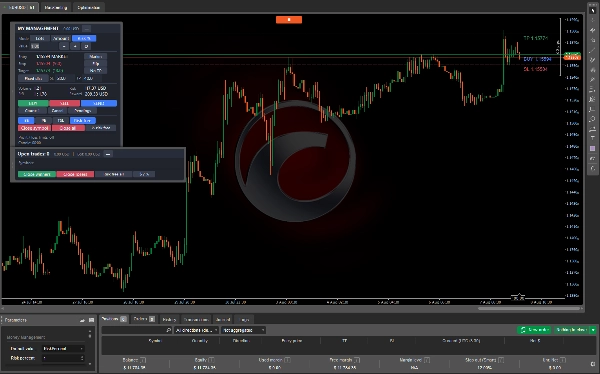Click the last icon in the drawing toolbar

593,168
